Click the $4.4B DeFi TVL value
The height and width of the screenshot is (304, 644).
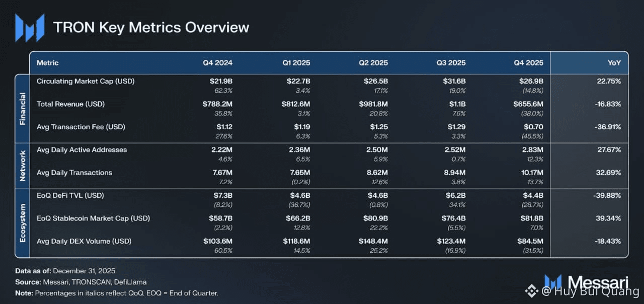pyautogui.click(x=533, y=195)
